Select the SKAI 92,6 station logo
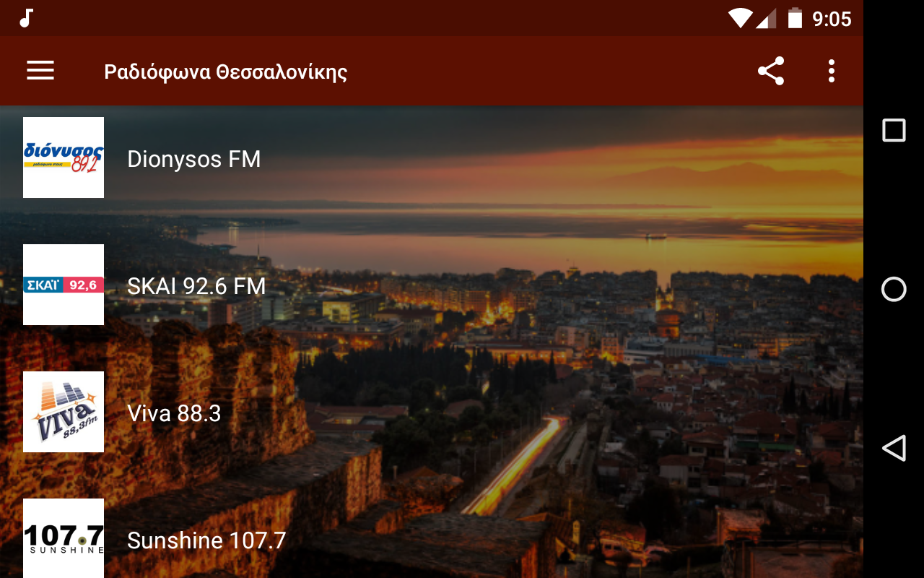 coord(64,285)
